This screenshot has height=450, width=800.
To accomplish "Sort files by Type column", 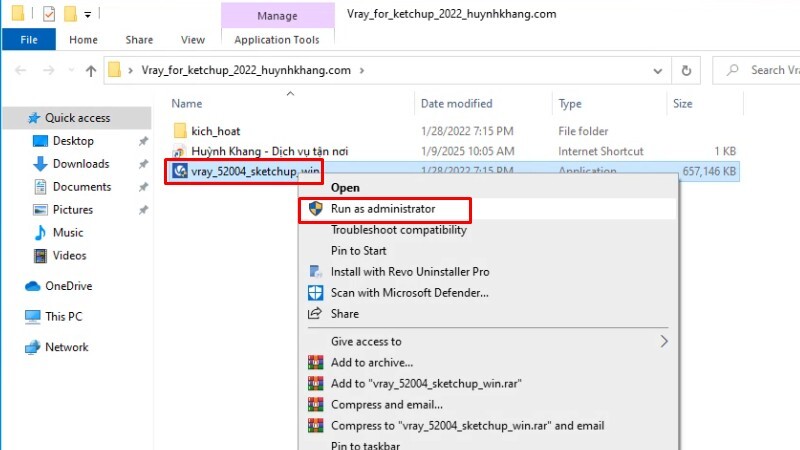I will coord(570,104).
